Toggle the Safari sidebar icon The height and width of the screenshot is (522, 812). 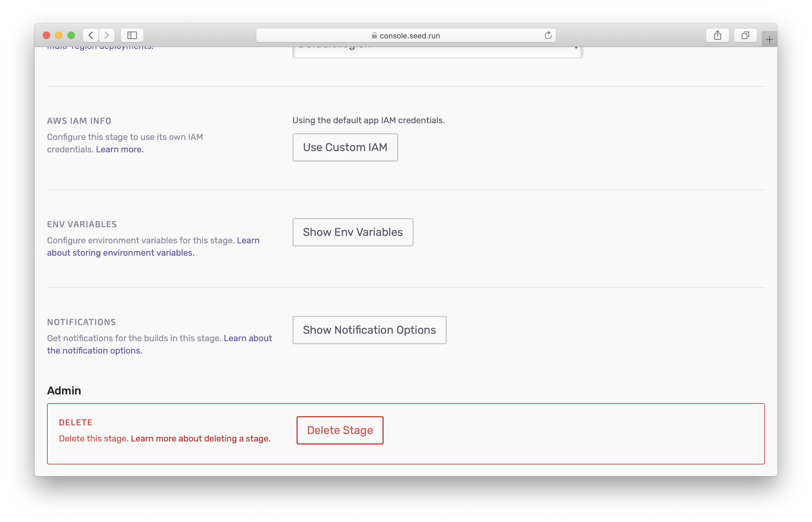132,35
